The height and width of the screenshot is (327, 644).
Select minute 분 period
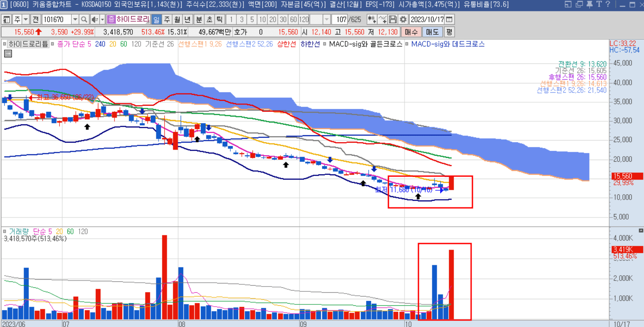[x=199, y=20]
